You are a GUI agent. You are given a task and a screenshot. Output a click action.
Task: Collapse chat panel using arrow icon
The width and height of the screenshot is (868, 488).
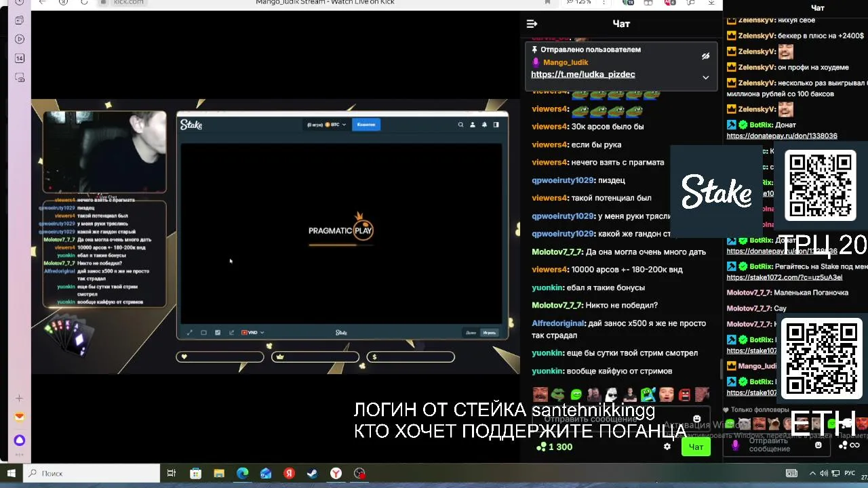coord(532,24)
